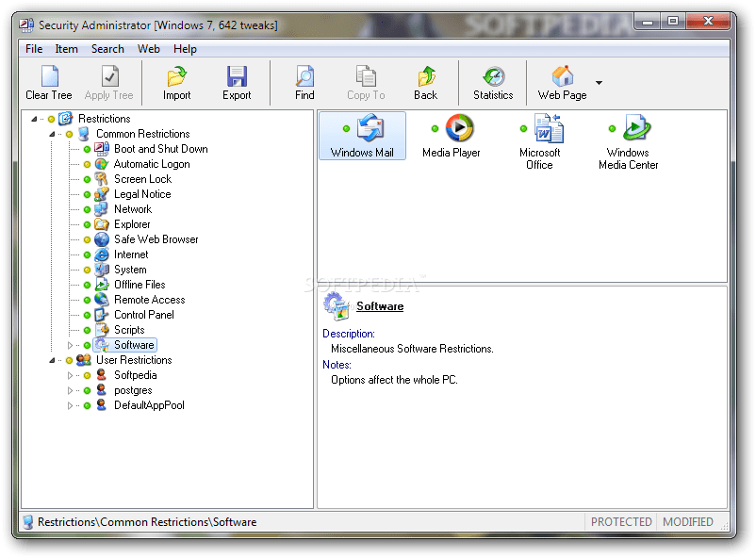Select the Softpedia user label
This screenshot has width=756, height=558.
tap(135, 375)
